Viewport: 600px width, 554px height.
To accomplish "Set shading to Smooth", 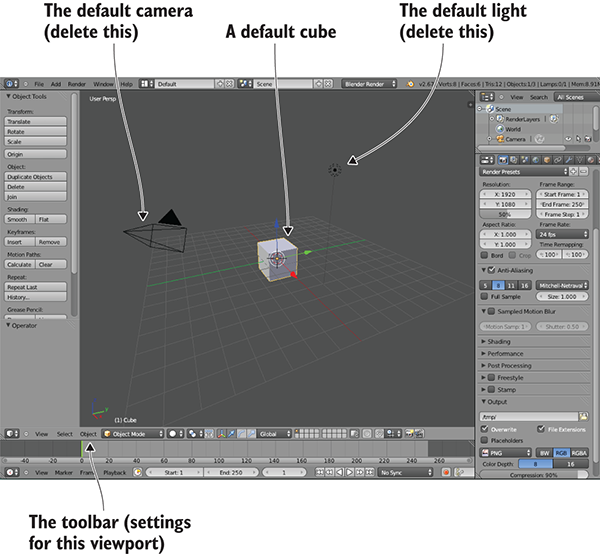I will pyautogui.click(x=20, y=219).
